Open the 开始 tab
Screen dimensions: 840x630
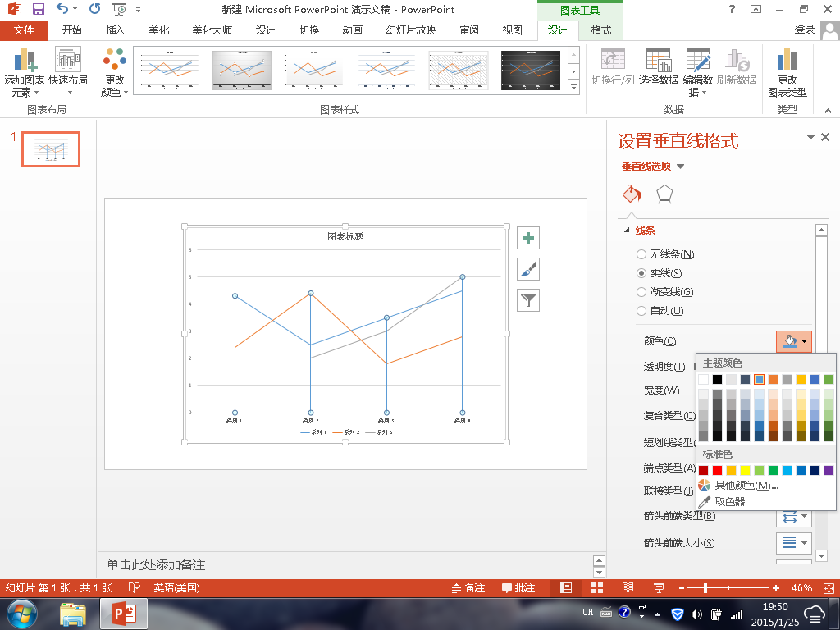tap(72, 30)
